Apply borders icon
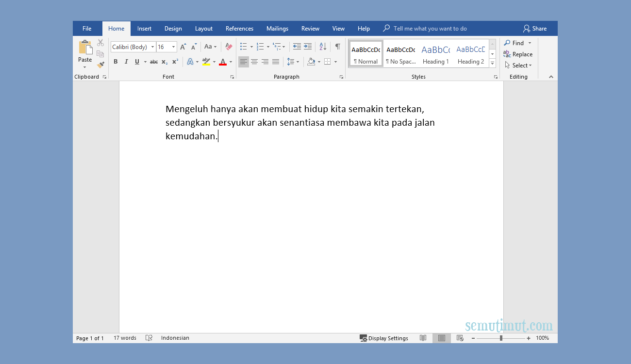Screen dimensions: 631x364 click(x=327, y=62)
